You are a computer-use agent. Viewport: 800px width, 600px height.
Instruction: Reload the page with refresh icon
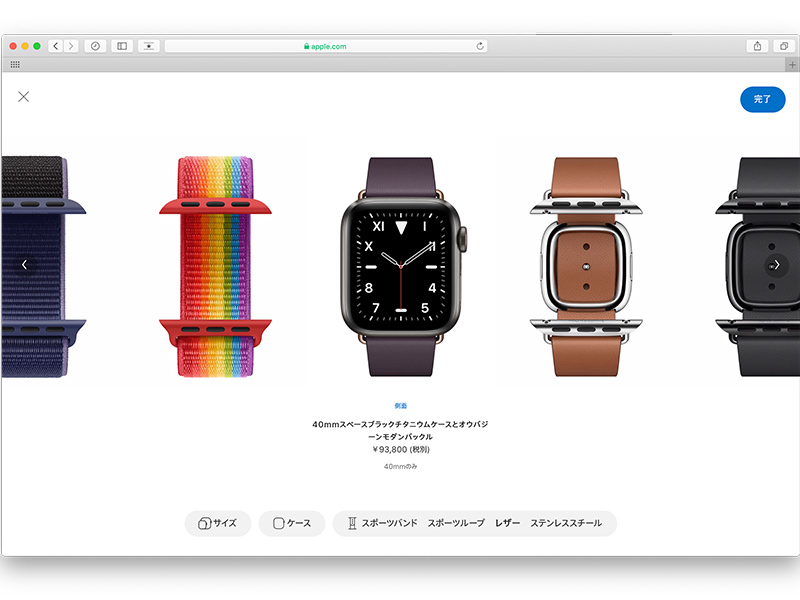coord(480,46)
